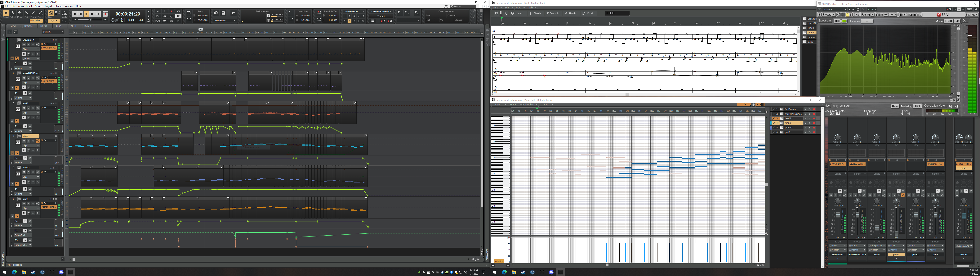Screen dimensions: 980x276
Task: Open the Insert menu
Action: click(29, 6)
